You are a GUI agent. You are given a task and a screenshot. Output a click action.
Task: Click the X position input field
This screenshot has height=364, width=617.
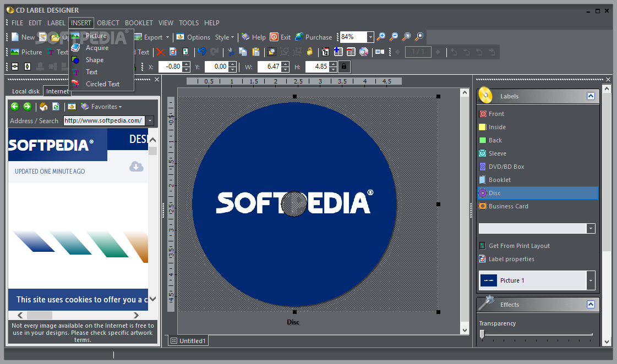(x=170, y=67)
